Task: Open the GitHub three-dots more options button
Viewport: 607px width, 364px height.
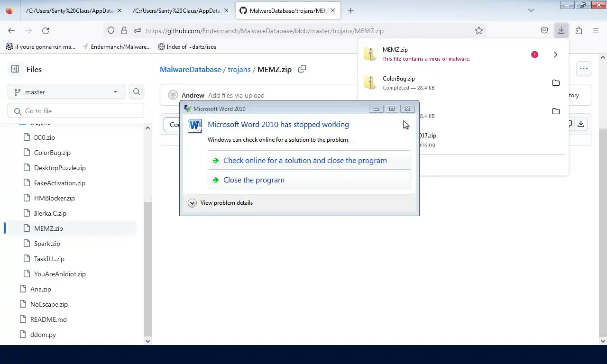Action: pos(584,69)
